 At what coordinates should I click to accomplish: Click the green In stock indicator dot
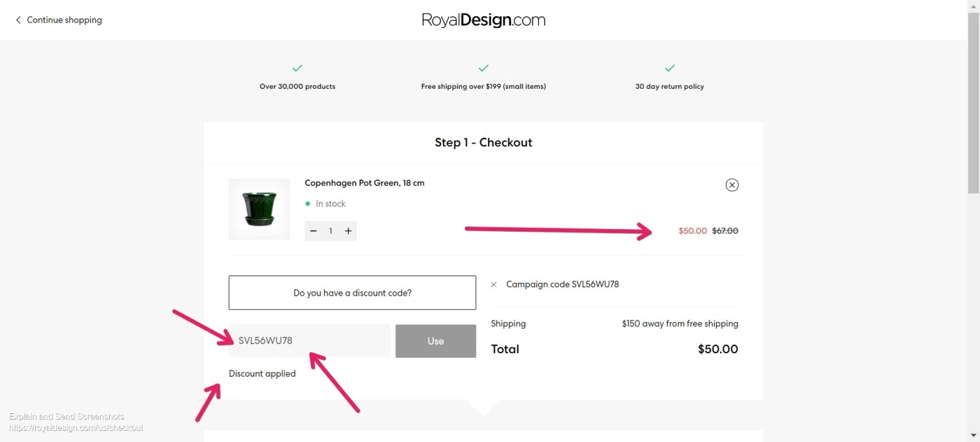(x=308, y=204)
